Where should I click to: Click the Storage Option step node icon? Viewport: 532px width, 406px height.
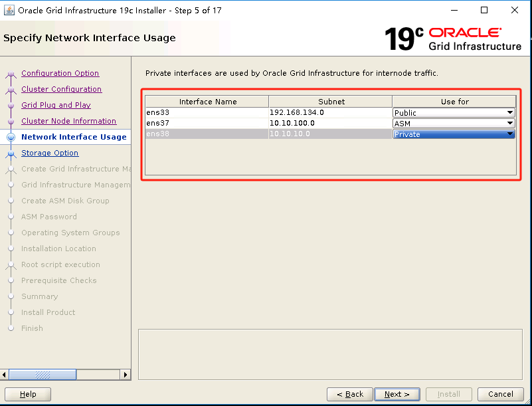pos(11,153)
